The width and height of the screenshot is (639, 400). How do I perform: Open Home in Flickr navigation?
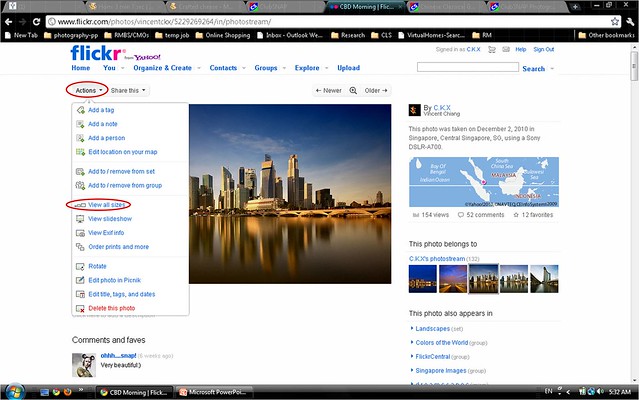(x=81, y=68)
